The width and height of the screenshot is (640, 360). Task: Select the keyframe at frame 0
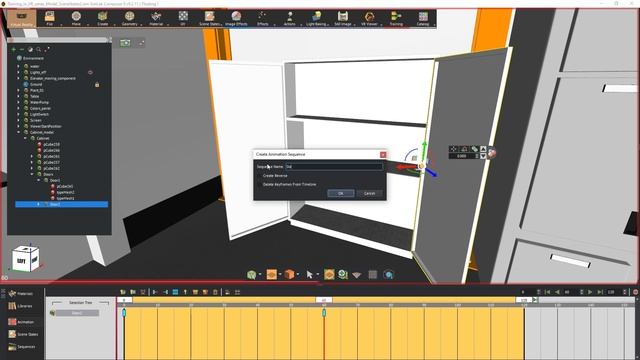pyautogui.click(x=124, y=313)
